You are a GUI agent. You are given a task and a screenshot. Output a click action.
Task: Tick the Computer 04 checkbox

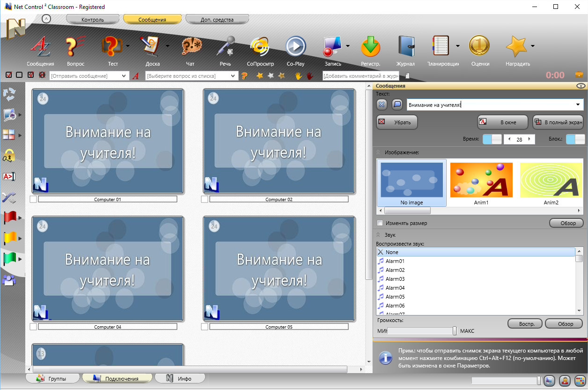pos(33,327)
